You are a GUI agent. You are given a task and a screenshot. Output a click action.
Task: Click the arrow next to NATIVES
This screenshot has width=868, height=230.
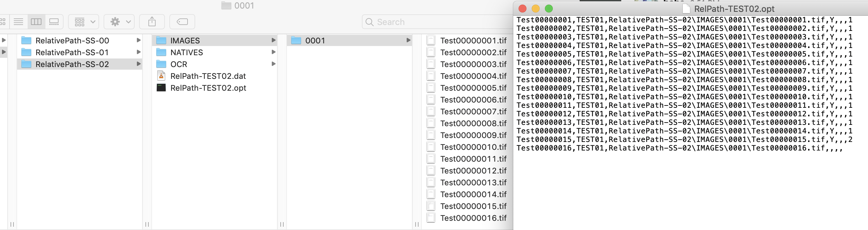[273, 52]
